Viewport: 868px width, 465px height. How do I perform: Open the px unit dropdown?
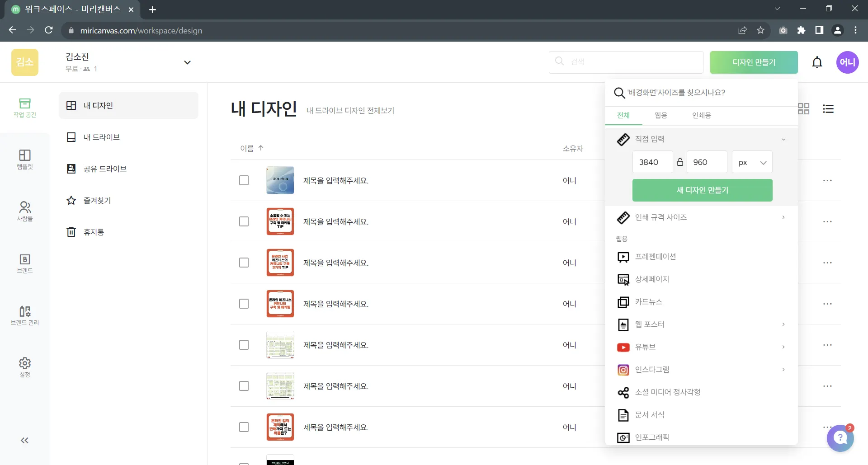tap(752, 162)
